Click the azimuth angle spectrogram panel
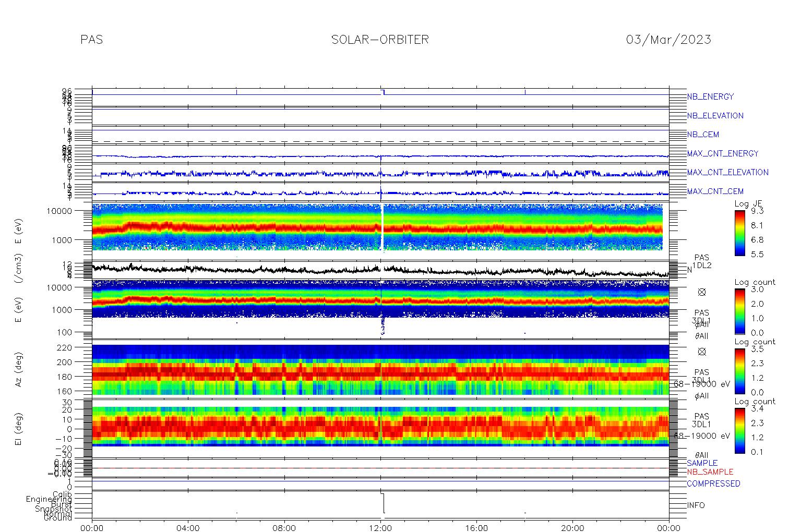Image resolution: width=789 pixels, height=532 pixels. tap(380, 369)
